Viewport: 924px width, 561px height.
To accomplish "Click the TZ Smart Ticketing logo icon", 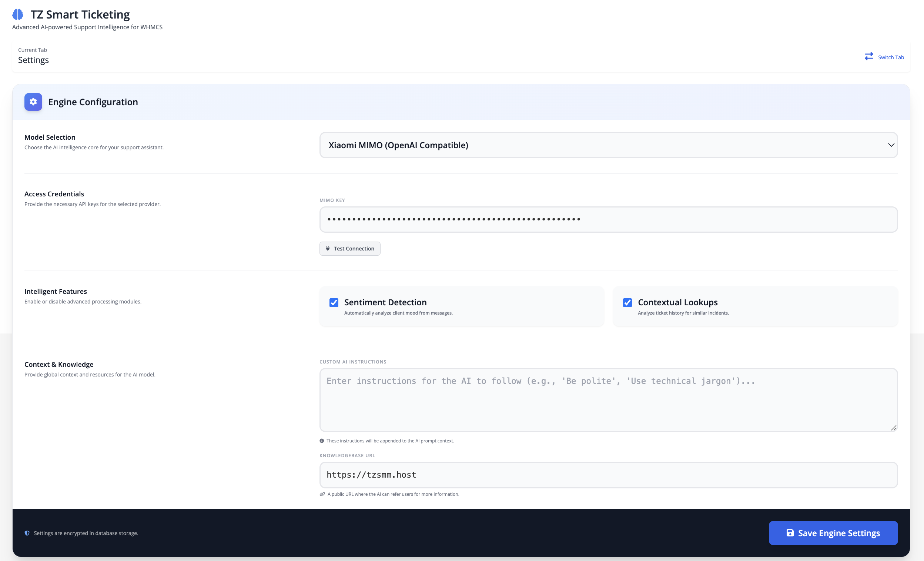I will 17,14.
